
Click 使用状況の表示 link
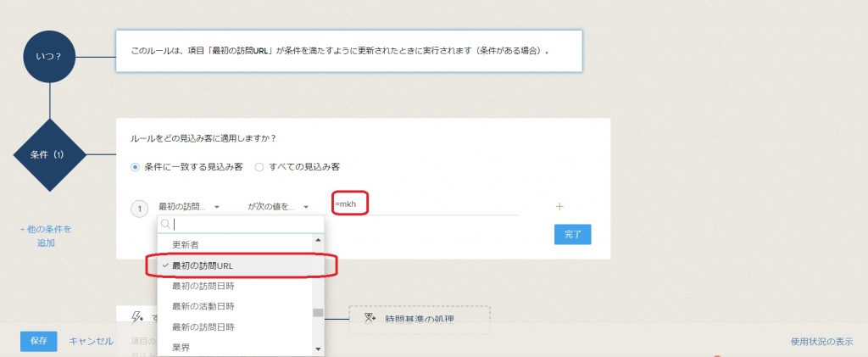(822, 342)
